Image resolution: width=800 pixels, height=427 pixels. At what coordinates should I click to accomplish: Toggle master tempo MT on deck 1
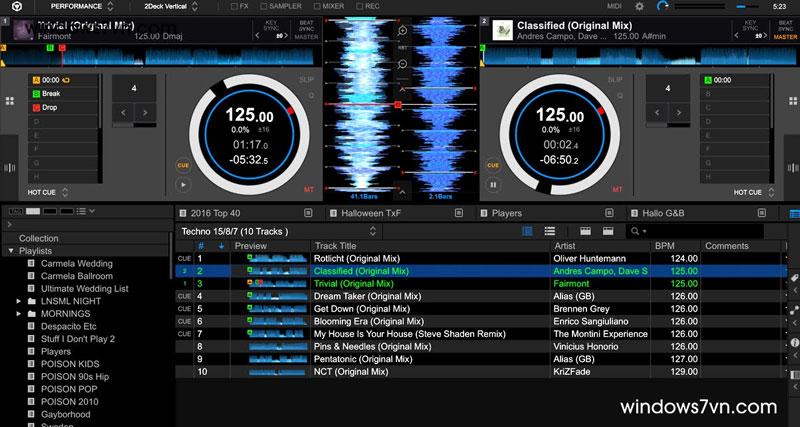click(309, 190)
